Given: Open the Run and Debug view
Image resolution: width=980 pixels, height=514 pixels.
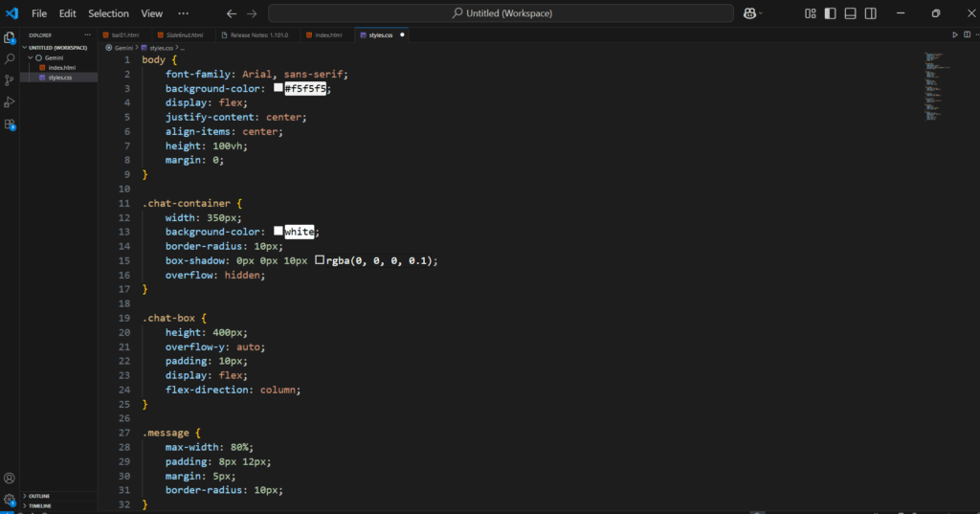Looking at the screenshot, I should click(x=10, y=101).
